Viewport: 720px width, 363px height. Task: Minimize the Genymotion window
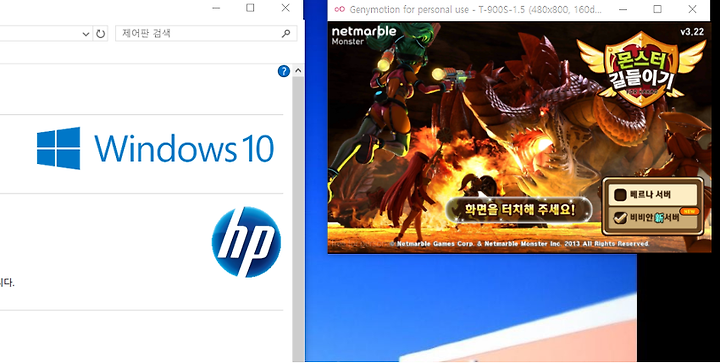623,9
